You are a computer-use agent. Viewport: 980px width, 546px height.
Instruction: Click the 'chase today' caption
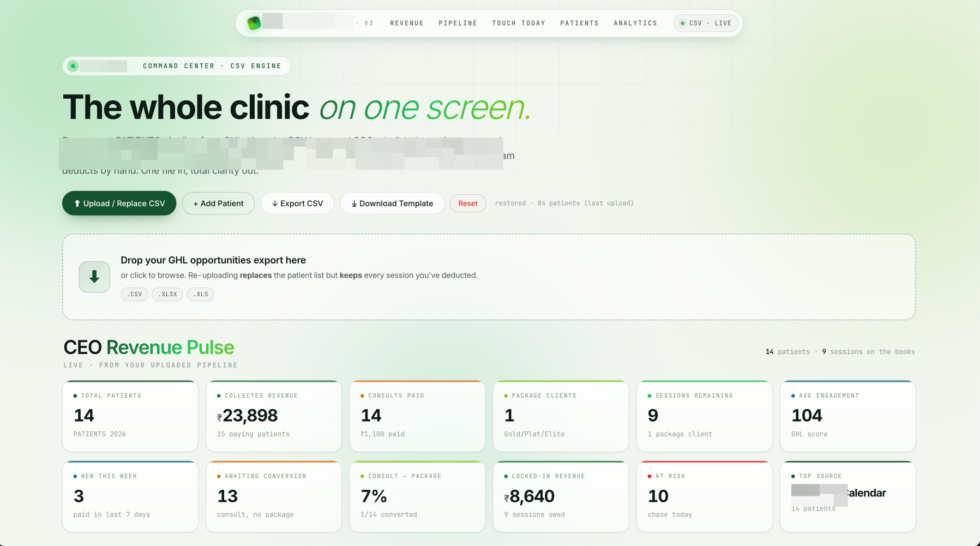click(x=670, y=515)
